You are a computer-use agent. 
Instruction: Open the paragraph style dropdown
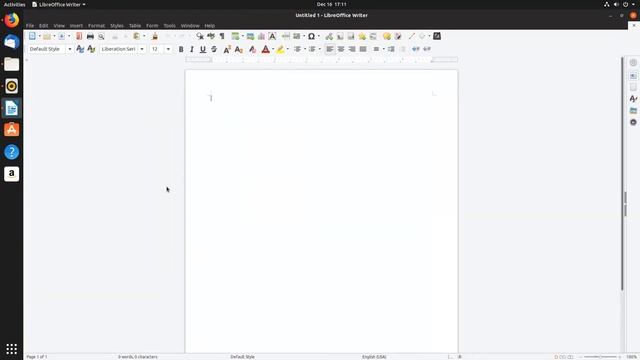click(70, 49)
